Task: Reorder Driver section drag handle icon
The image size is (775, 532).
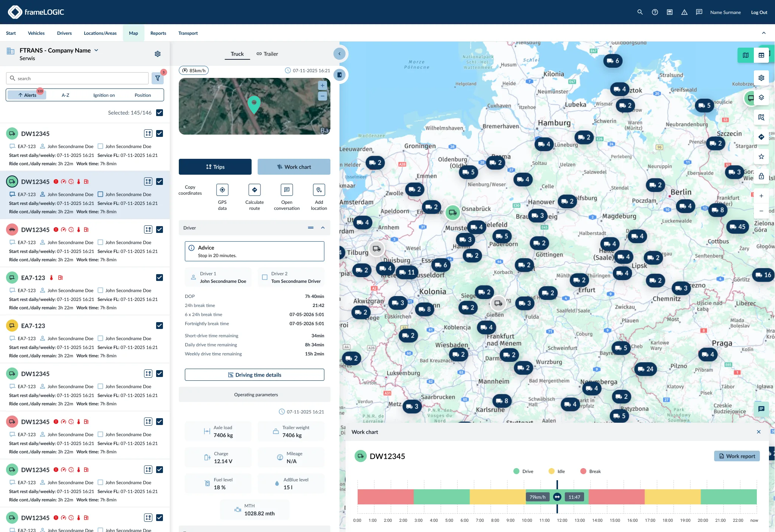Action: point(311,228)
